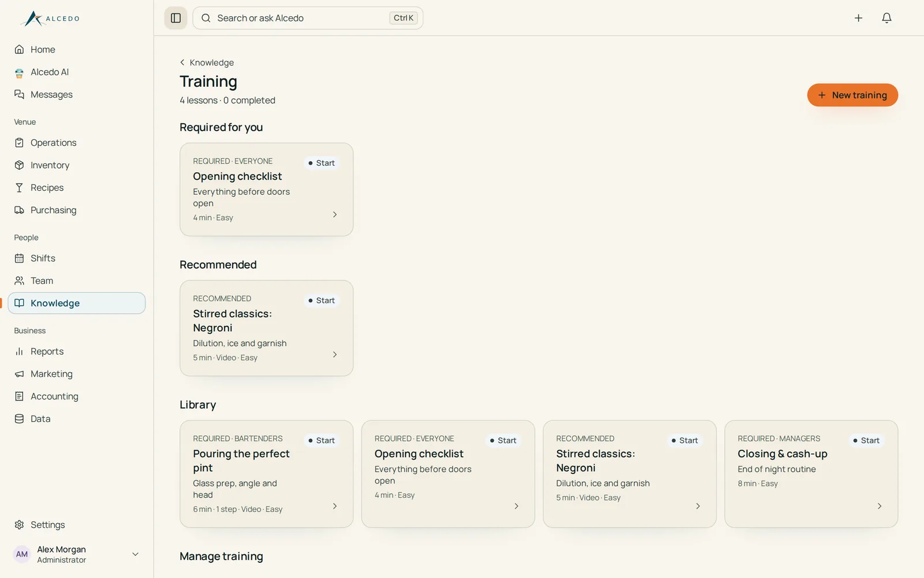This screenshot has width=924, height=578.
Task: Click the Home icon in sidebar
Action: 19,49
